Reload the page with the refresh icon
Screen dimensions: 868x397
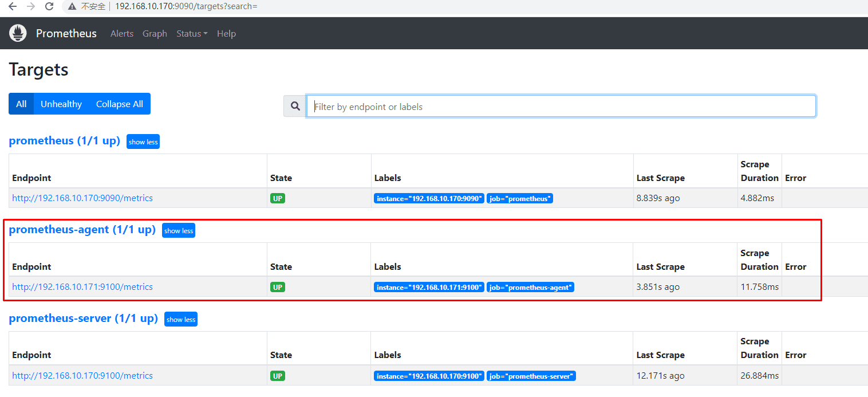click(x=49, y=6)
